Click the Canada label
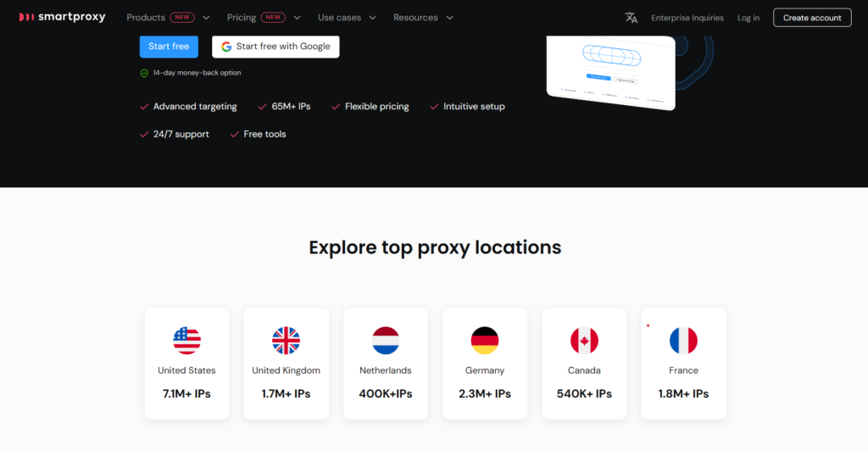 tap(584, 370)
